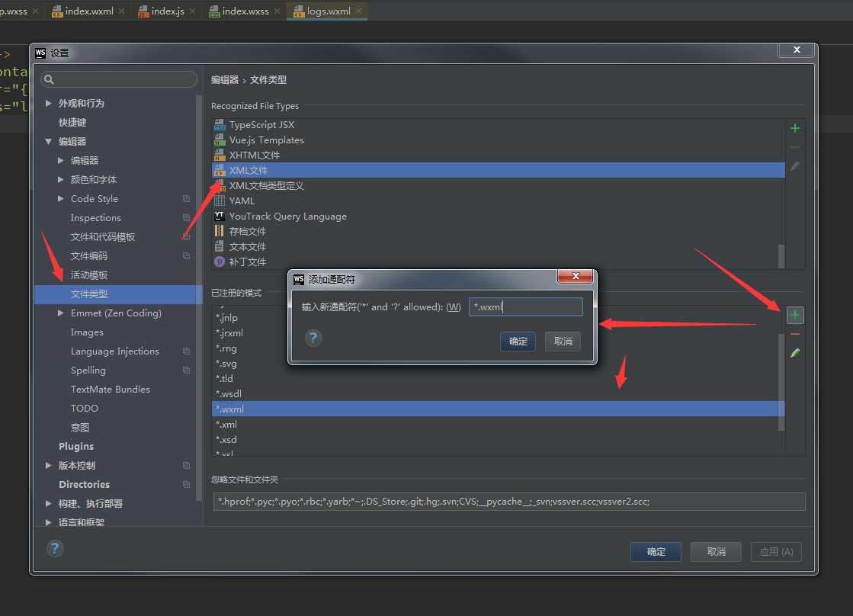853x616 pixels.
Task: Click the Vue.js Templates file type icon
Action: click(x=220, y=140)
